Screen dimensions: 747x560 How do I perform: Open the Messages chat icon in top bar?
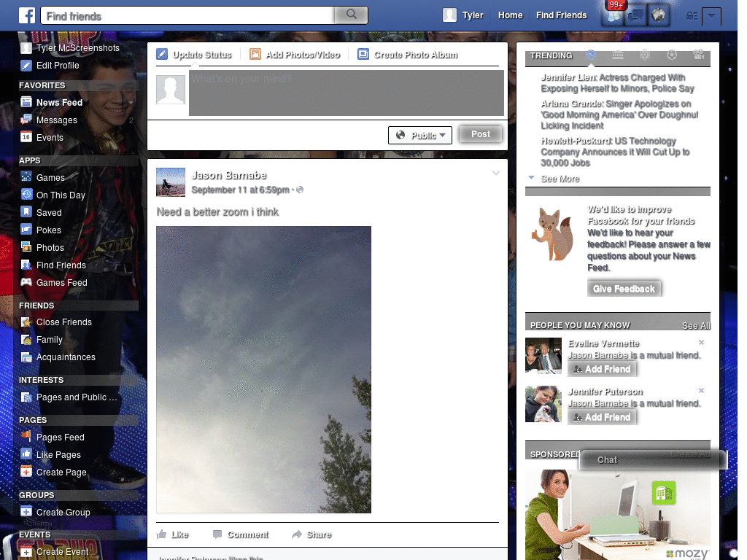point(636,15)
